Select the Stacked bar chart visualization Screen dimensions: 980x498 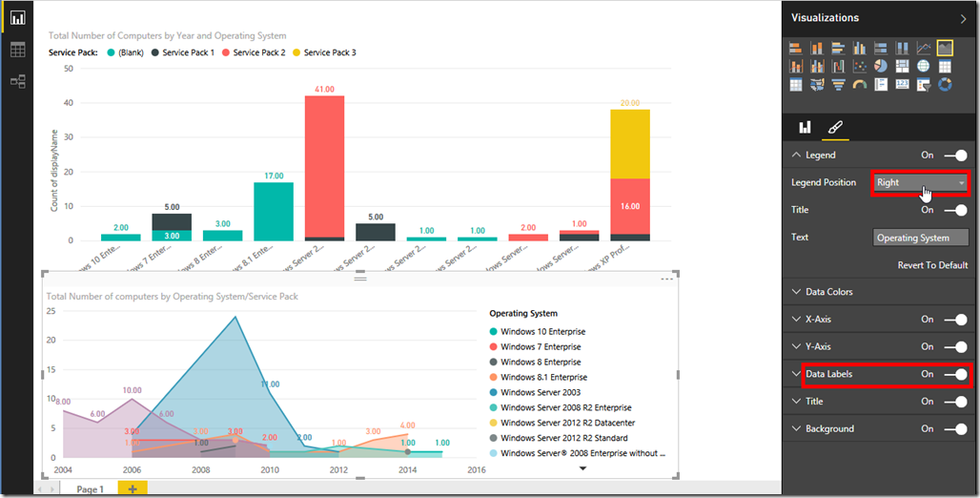click(x=796, y=48)
